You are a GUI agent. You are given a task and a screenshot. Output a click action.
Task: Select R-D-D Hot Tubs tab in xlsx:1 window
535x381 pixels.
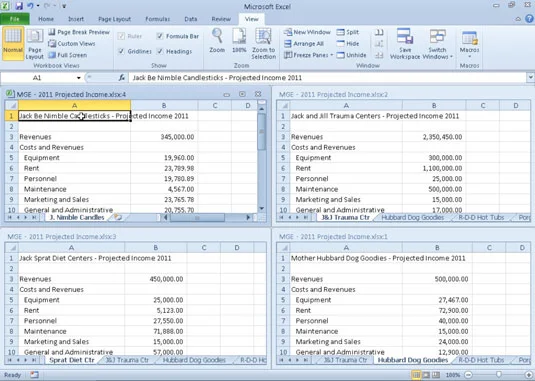pyautogui.click(x=481, y=360)
